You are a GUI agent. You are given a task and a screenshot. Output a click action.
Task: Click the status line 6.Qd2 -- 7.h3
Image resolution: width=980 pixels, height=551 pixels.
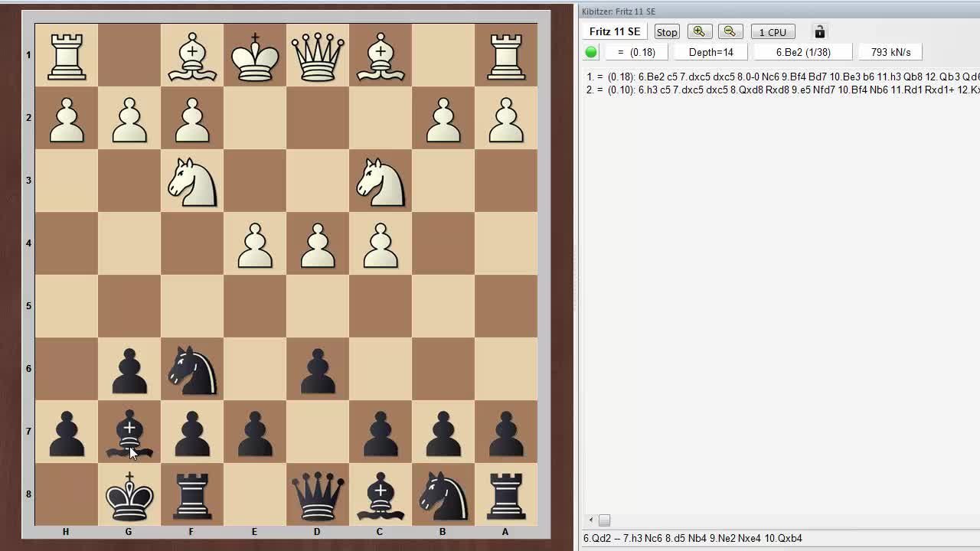coord(692,538)
